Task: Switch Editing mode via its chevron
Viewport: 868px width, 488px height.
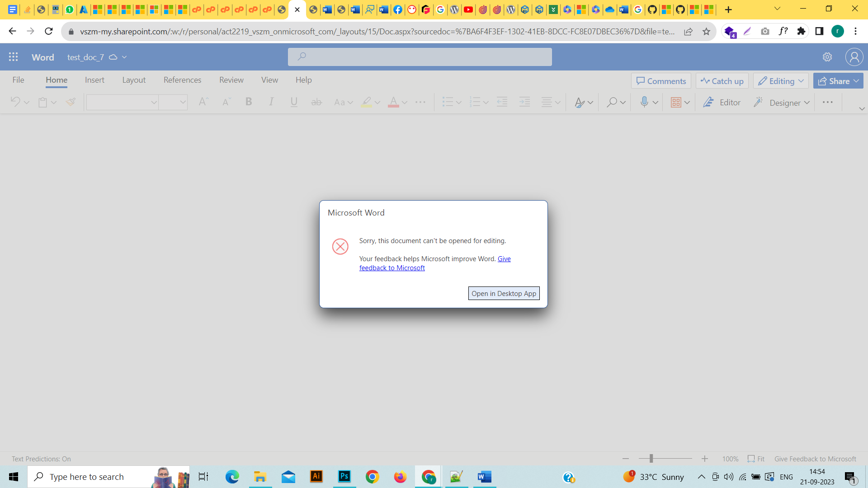Action: (802, 80)
